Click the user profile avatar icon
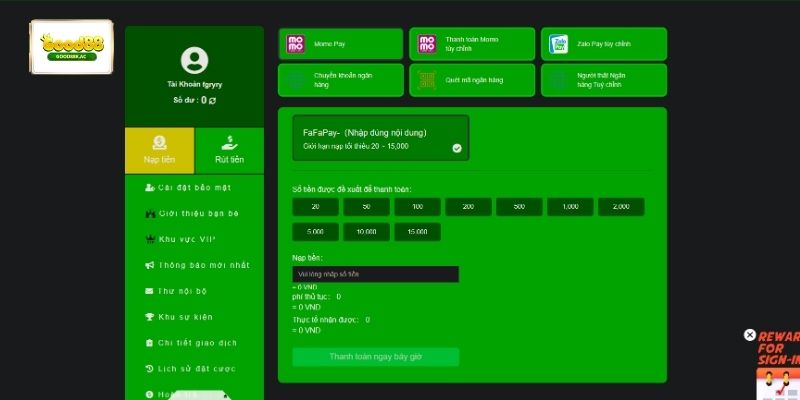 tap(194, 60)
